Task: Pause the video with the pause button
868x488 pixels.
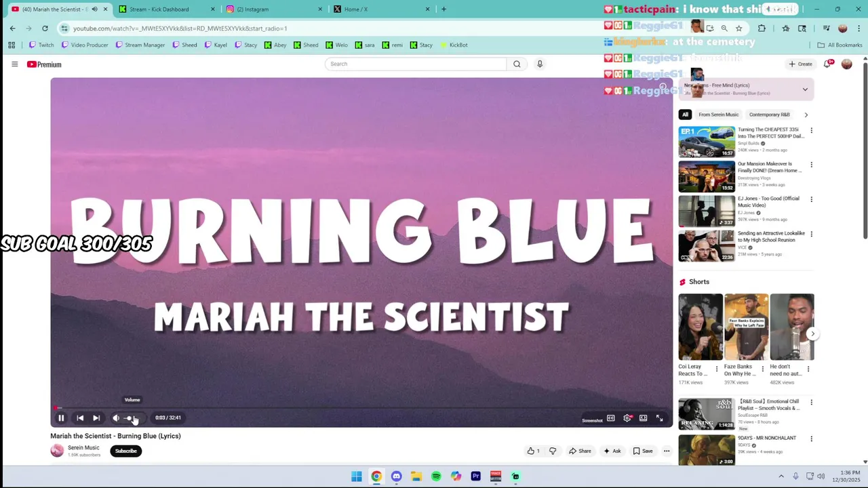Action: [x=61, y=418]
